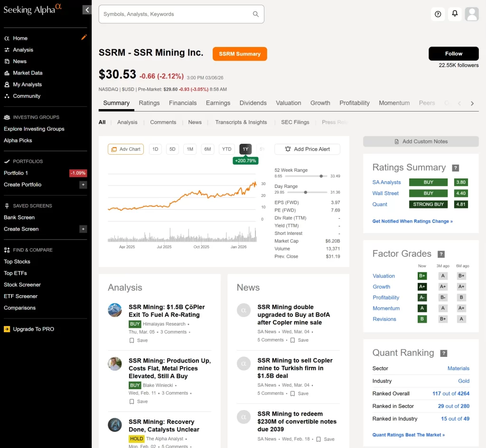Focus the Symbols, Analysts, Keywords search field
The height and width of the screenshot is (448, 486).
[176, 14]
